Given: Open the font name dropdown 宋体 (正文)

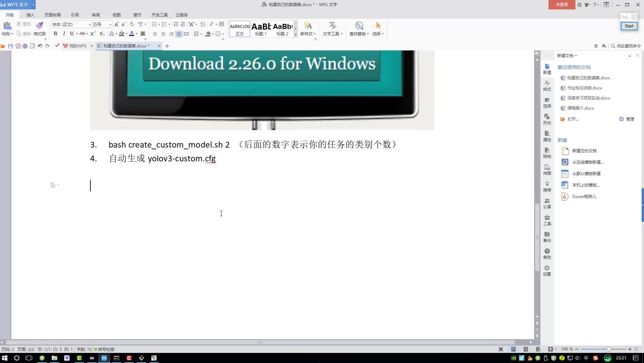Looking at the screenshot, I should pos(90,25).
